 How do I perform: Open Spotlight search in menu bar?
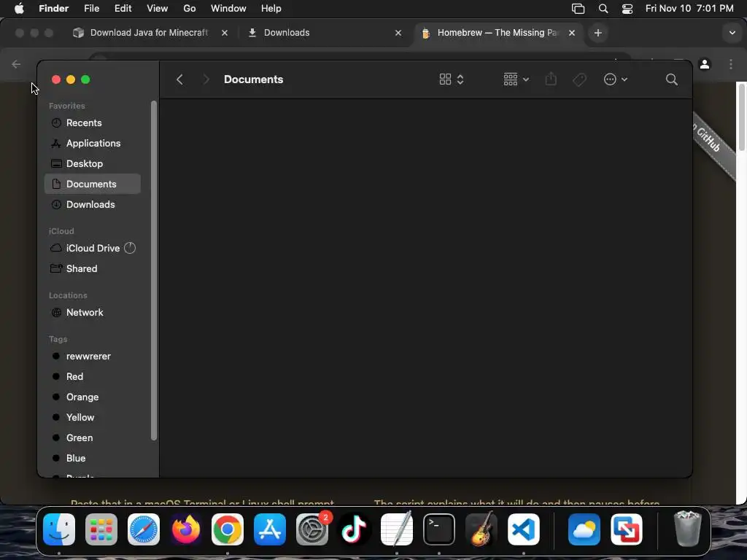(603, 9)
